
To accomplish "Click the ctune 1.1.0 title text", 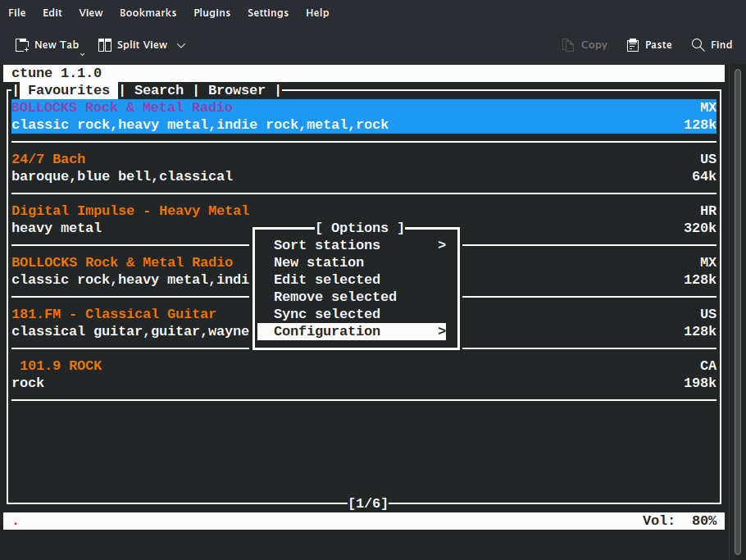I will [x=57, y=73].
